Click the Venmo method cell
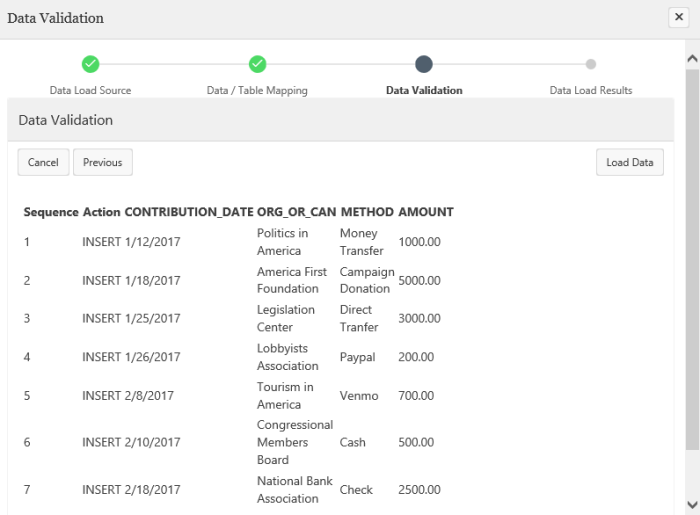The height and width of the screenshot is (515, 700). click(x=359, y=396)
